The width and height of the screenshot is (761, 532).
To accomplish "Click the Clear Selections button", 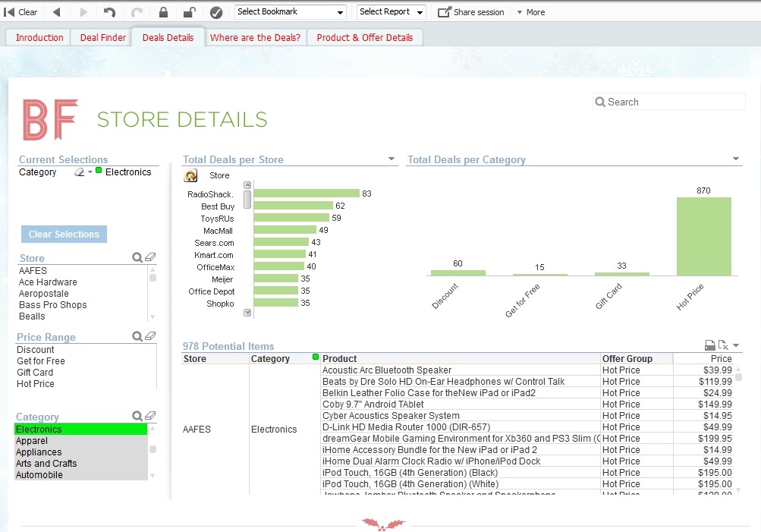I will 64,234.
